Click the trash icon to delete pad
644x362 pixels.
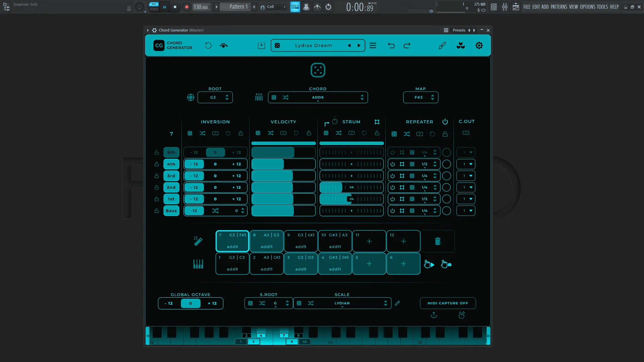click(437, 241)
